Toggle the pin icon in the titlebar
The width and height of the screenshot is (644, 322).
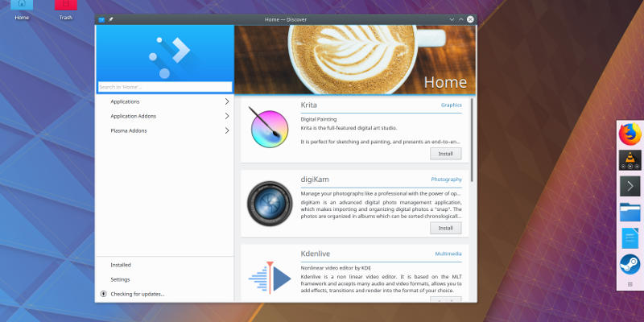point(111,19)
